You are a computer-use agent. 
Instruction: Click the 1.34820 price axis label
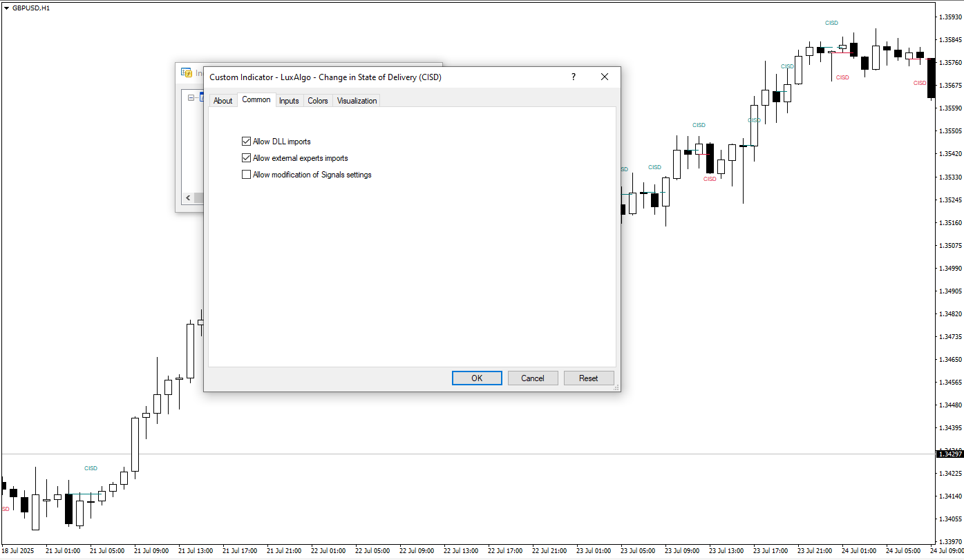coord(951,314)
